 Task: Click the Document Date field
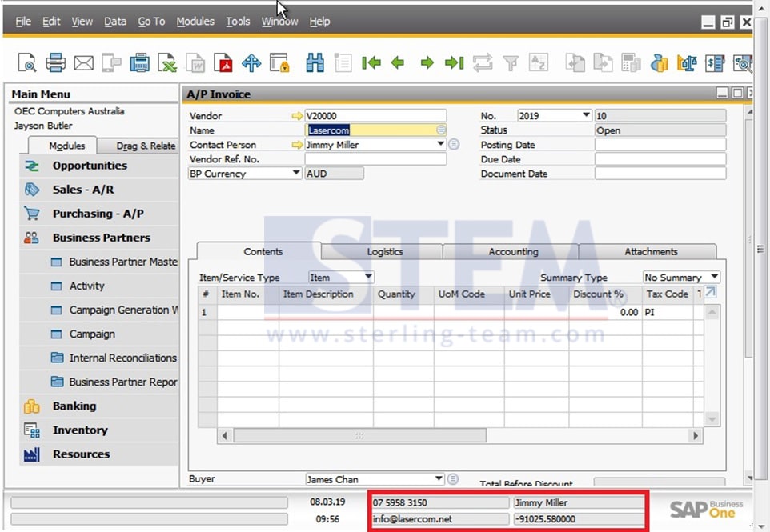660,174
